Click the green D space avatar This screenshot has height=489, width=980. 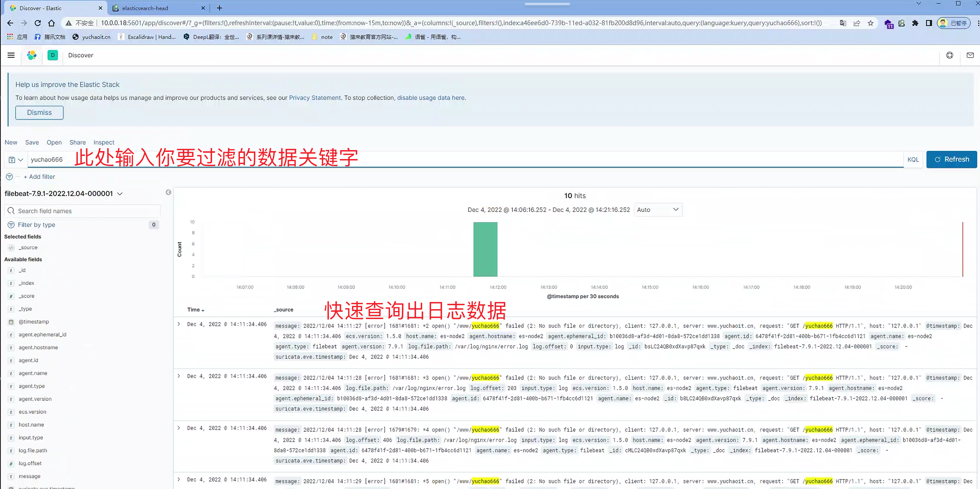pyautogui.click(x=53, y=55)
